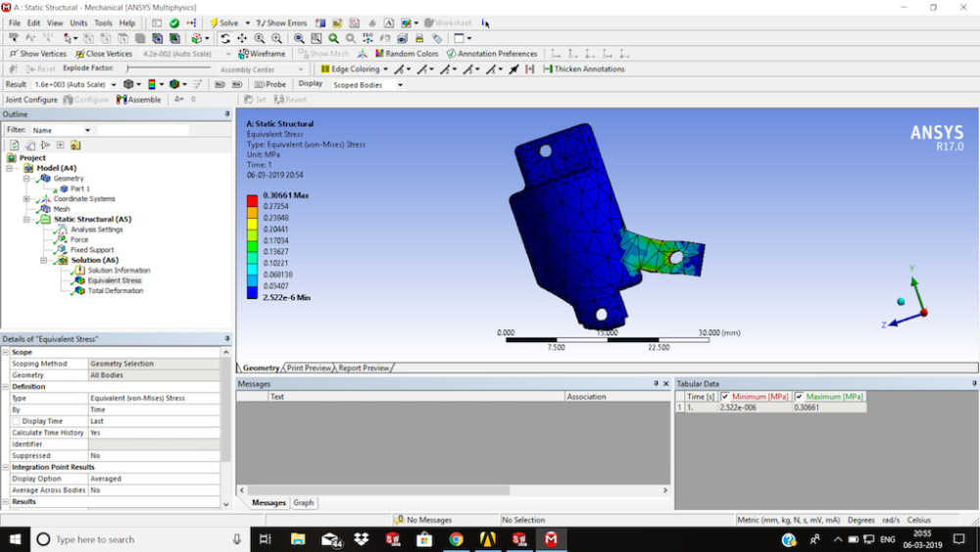The width and height of the screenshot is (980, 552).
Task: Toggle the Maximum [MPa] checkbox
Action: [799, 397]
